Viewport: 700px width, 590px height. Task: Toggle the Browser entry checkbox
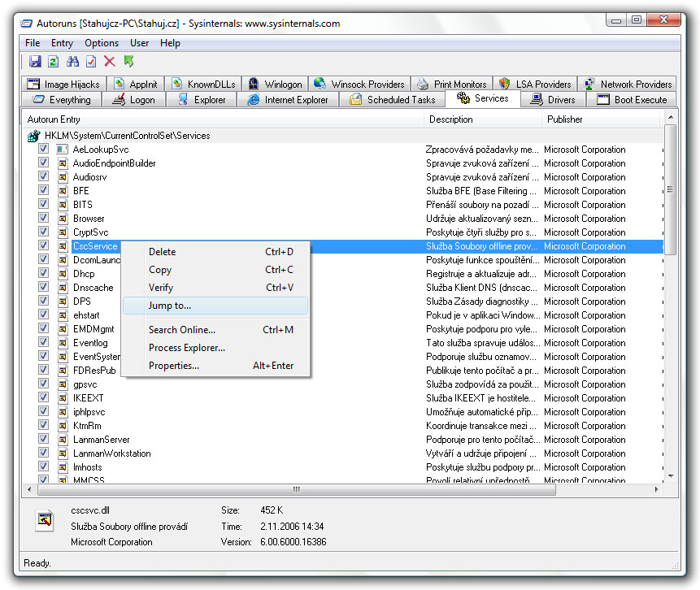pos(43,218)
